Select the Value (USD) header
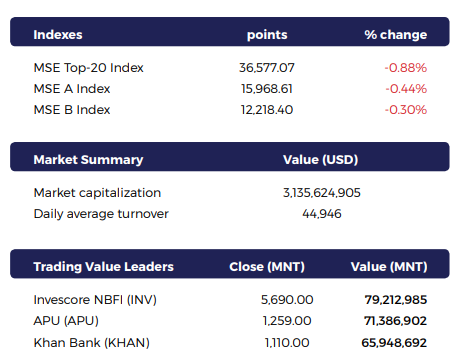 pyautogui.click(x=321, y=160)
